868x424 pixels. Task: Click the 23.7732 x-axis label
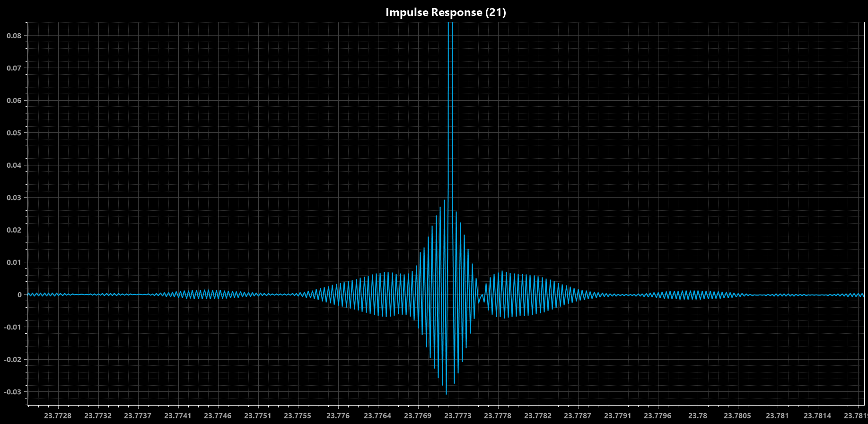[98, 415]
